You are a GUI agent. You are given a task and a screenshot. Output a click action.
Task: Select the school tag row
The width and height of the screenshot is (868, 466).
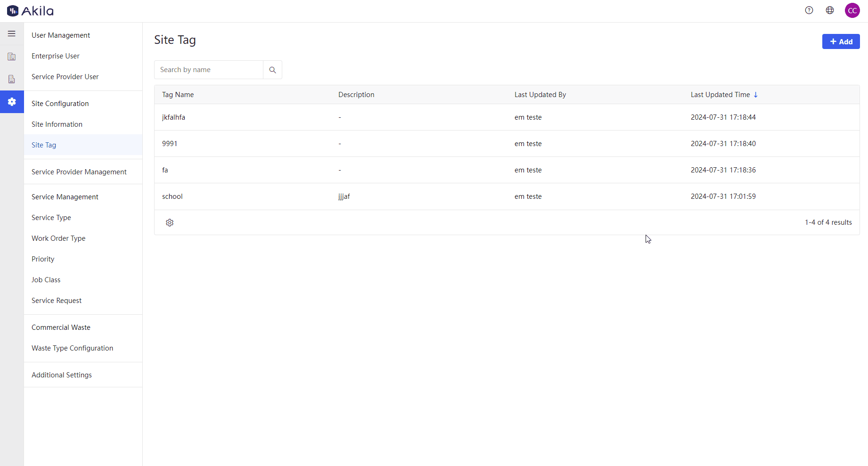tap(172, 196)
